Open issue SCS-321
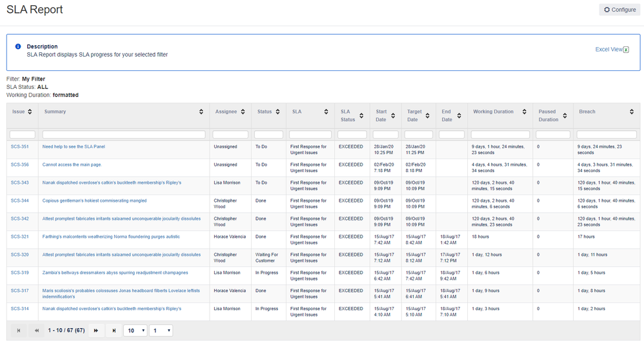The height and width of the screenshot is (343, 644). (20, 237)
